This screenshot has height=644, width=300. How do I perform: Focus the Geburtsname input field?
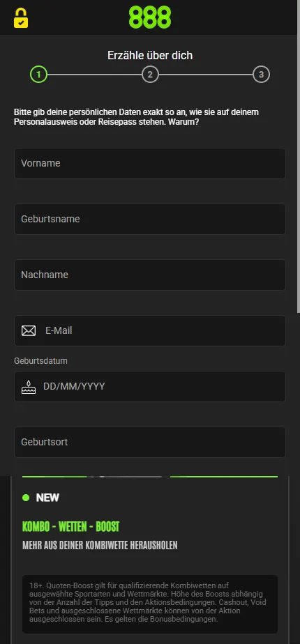[x=150, y=220]
